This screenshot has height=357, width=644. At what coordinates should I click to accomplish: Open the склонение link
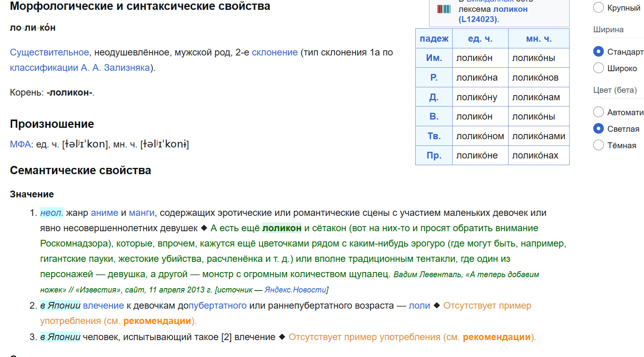click(x=274, y=52)
